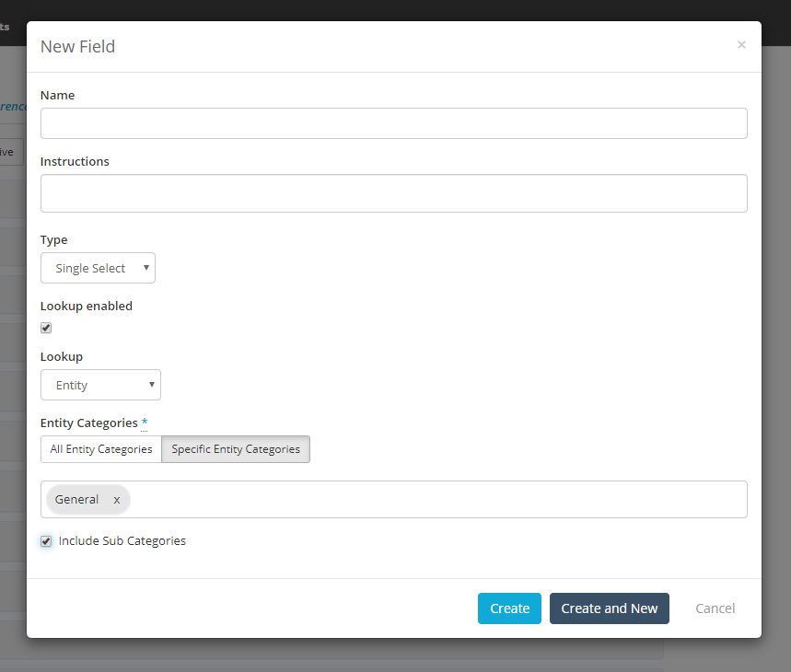Focus the Name input field

click(x=394, y=122)
